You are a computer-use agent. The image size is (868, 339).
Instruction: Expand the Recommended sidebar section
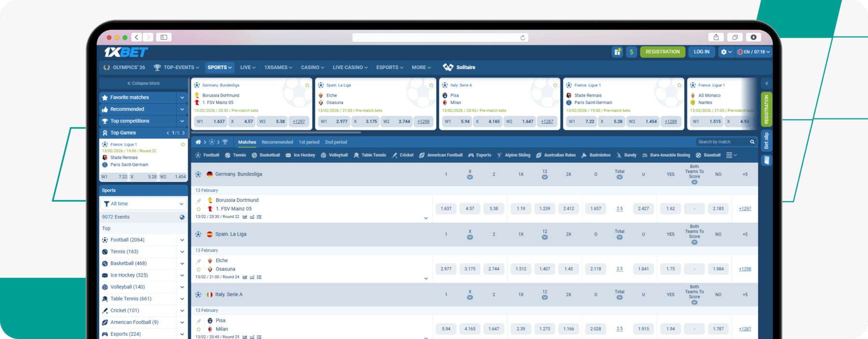click(182, 109)
